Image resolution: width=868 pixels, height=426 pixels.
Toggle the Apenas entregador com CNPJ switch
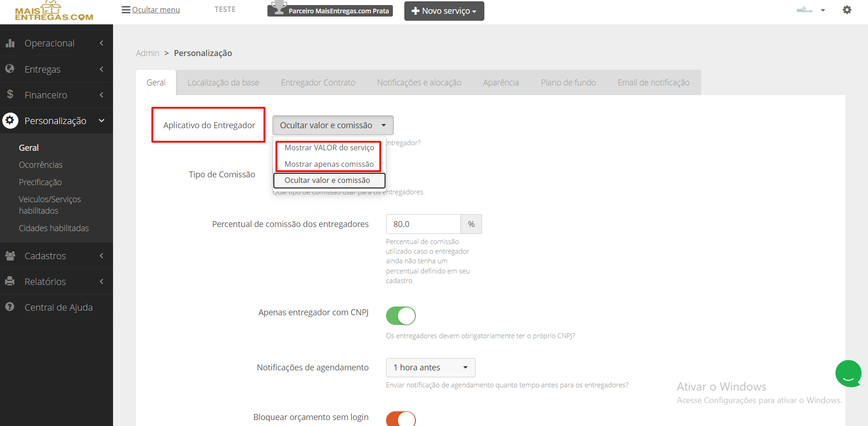401,316
